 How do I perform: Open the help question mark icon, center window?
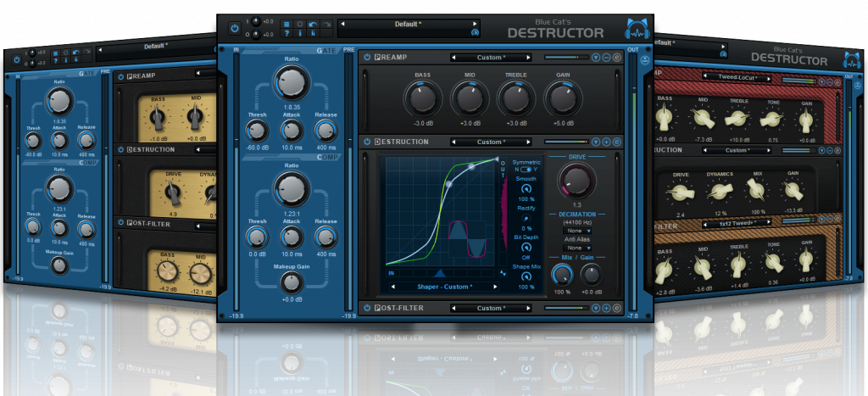click(287, 33)
